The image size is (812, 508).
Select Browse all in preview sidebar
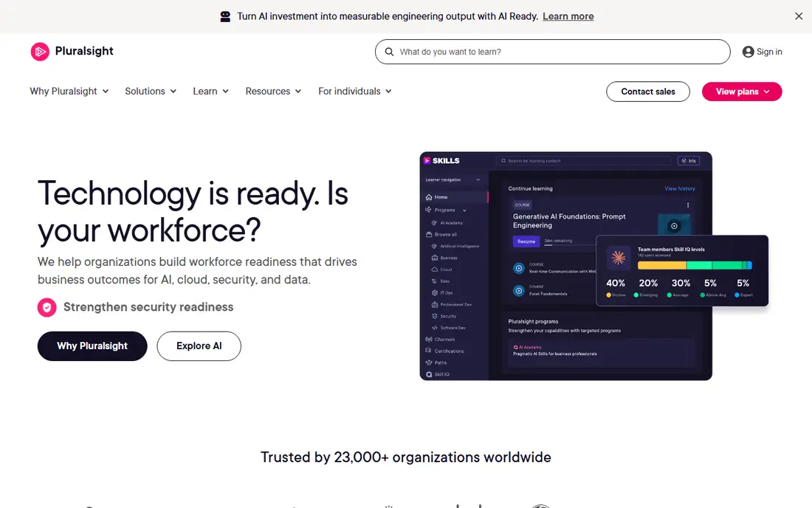pos(441,235)
